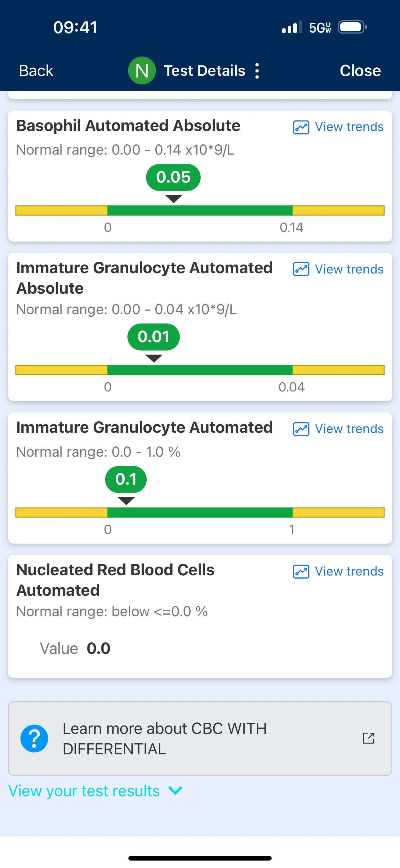Open the three-dot more options menu
400x868 pixels.
pyautogui.click(x=257, y=71)
